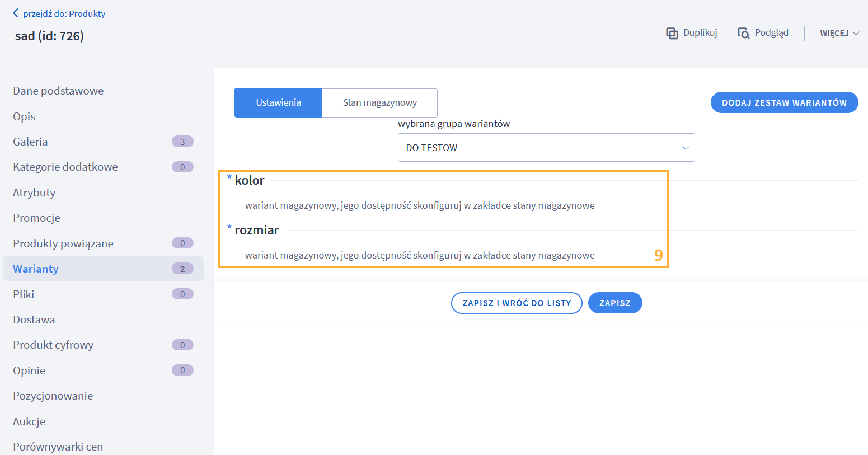Expand the DO TESTOW variant group dropdown

(x=546, y=148)
